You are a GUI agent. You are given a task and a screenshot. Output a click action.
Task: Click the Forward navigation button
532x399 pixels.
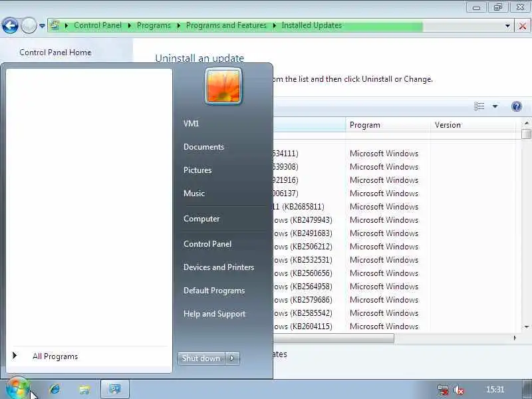[29, 25]
